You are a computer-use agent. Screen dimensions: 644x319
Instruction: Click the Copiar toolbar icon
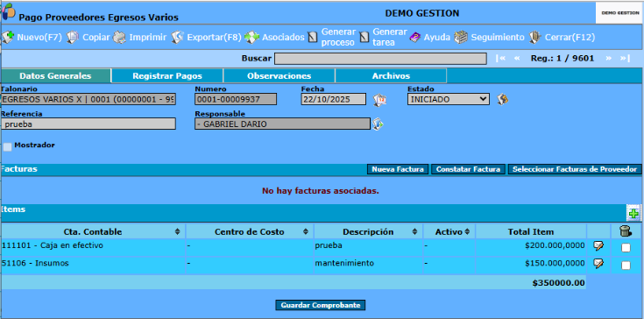[72, 38]
